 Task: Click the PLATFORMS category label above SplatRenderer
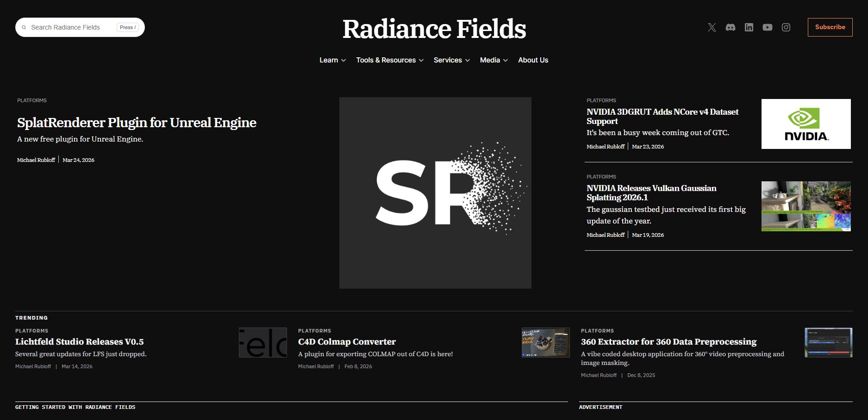pyautogui.click(x=31, y=100)
